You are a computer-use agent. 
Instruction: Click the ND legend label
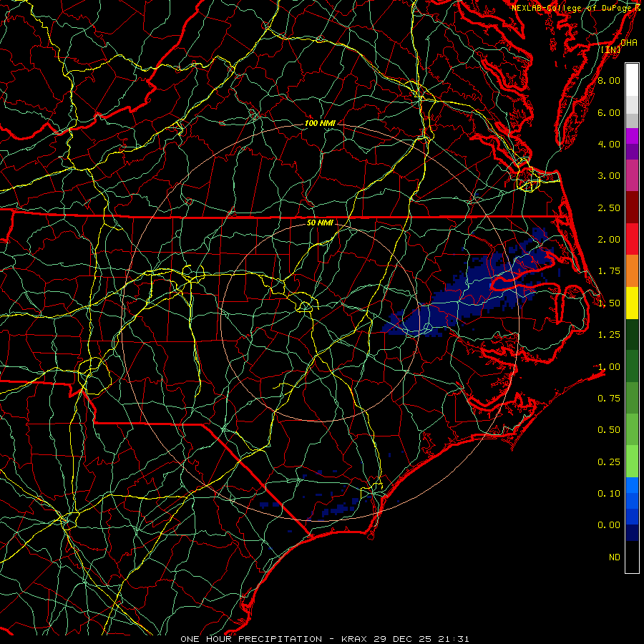[615, 557]
